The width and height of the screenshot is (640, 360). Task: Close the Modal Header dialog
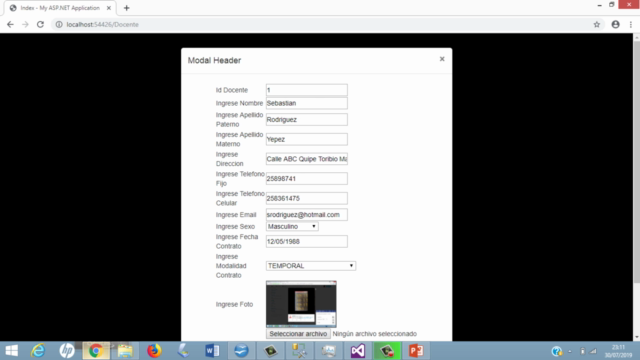442,59
